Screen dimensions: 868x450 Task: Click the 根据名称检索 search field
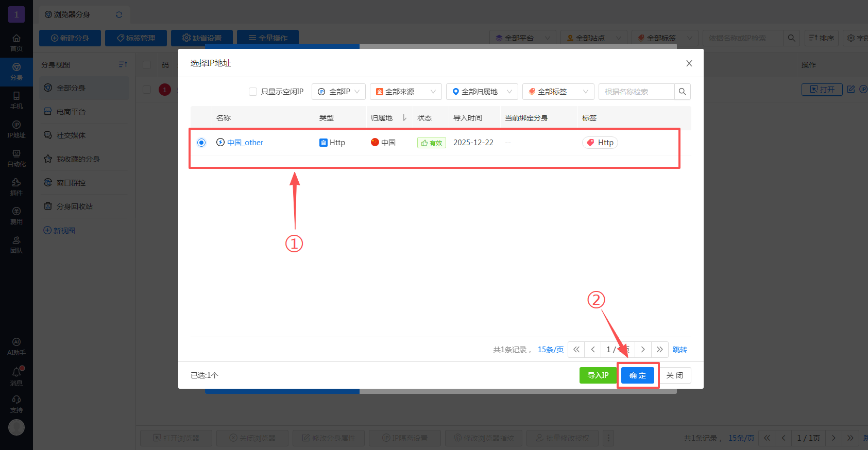coord(637,92)
